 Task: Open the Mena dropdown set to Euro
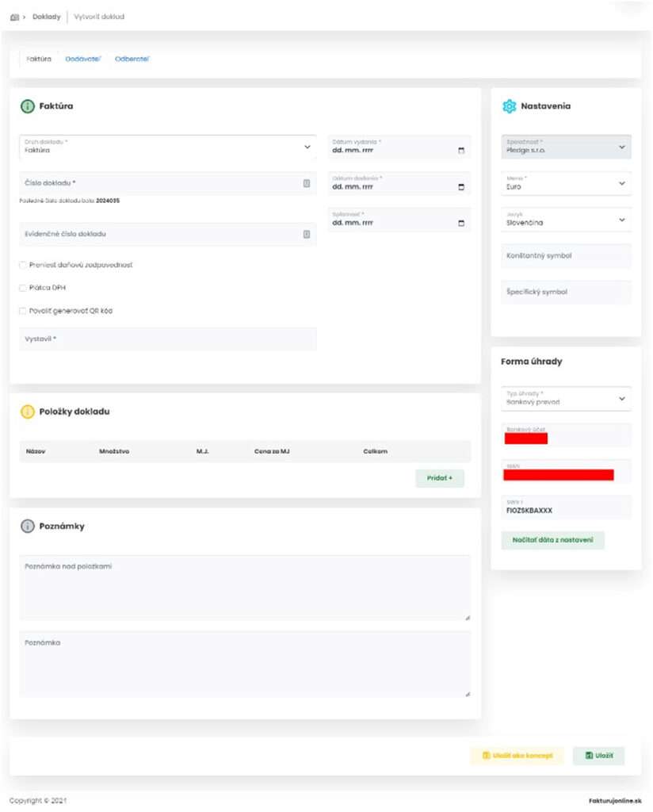(x=566, y=183)
